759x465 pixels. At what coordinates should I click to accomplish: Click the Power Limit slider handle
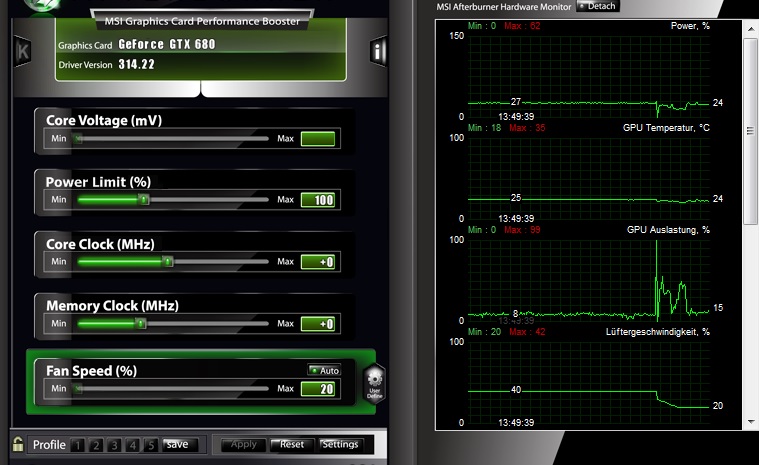coord(143,199)
